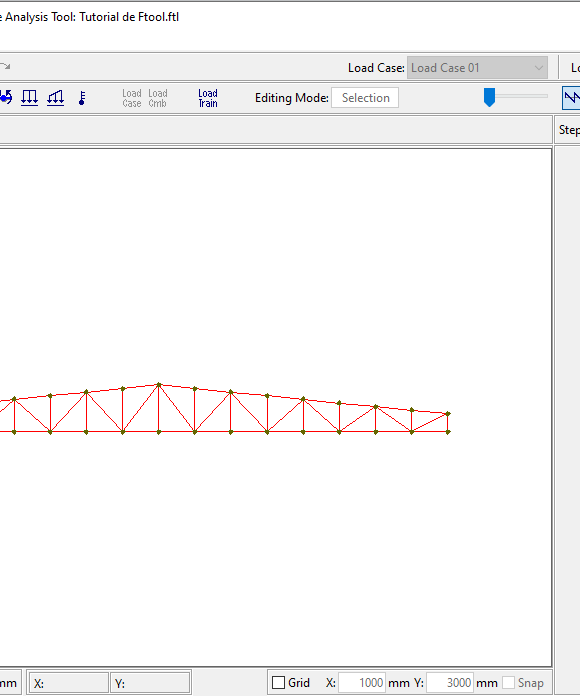Image resolution: width=580 pixels, height=696 pixels.
Task: Click the redo arrow icon
Action: [5, 66]
